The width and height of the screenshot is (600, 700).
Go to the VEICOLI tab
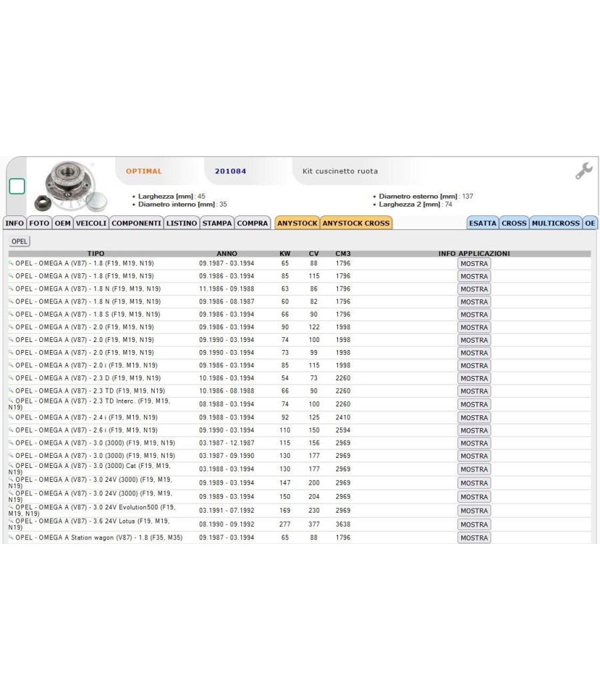91,223
